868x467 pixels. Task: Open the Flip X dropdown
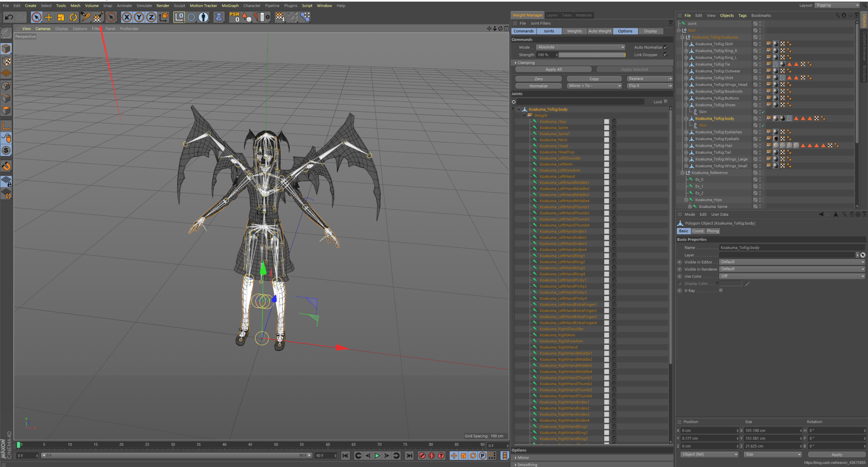[649, 86]
